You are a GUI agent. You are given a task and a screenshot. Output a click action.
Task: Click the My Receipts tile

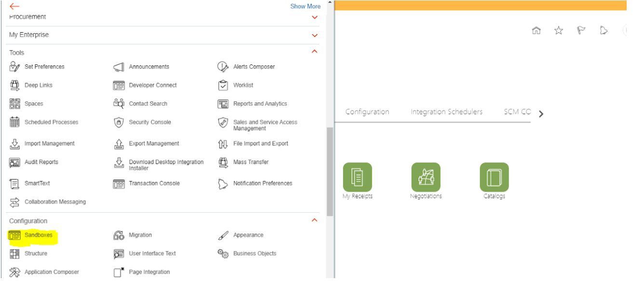pyautogui.click(x=357, y=177)
